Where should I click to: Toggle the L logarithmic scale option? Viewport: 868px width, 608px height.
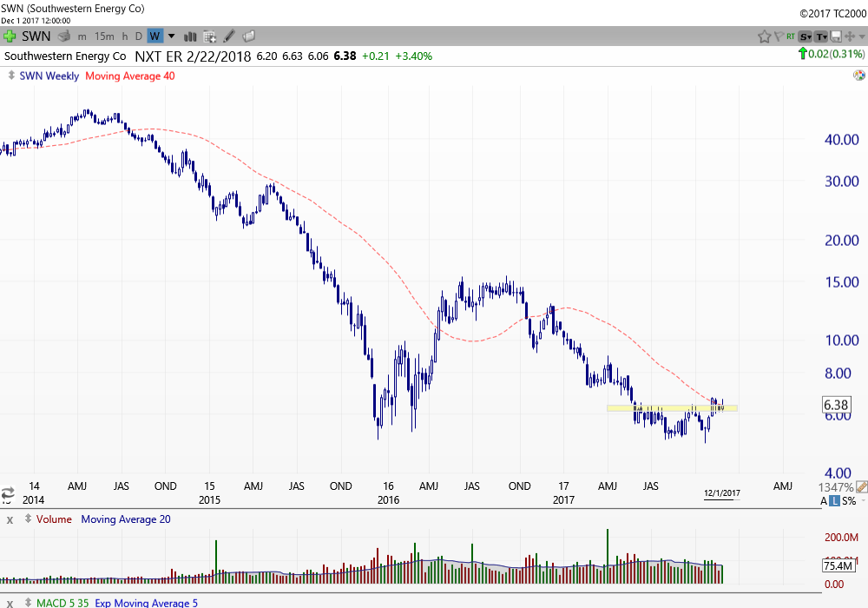pyautogui.click(x=834, y=501)
